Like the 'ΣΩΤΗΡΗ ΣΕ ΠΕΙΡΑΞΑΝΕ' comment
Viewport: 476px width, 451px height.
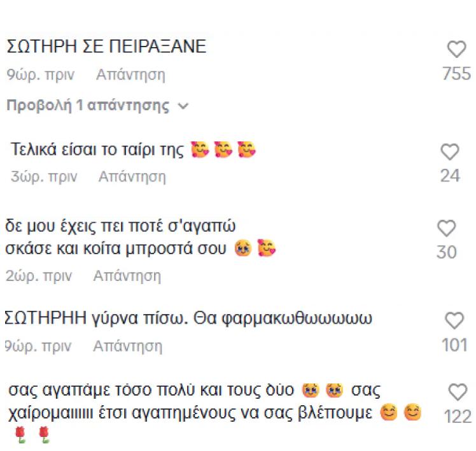pyautogui.click(x=456, y=50)
